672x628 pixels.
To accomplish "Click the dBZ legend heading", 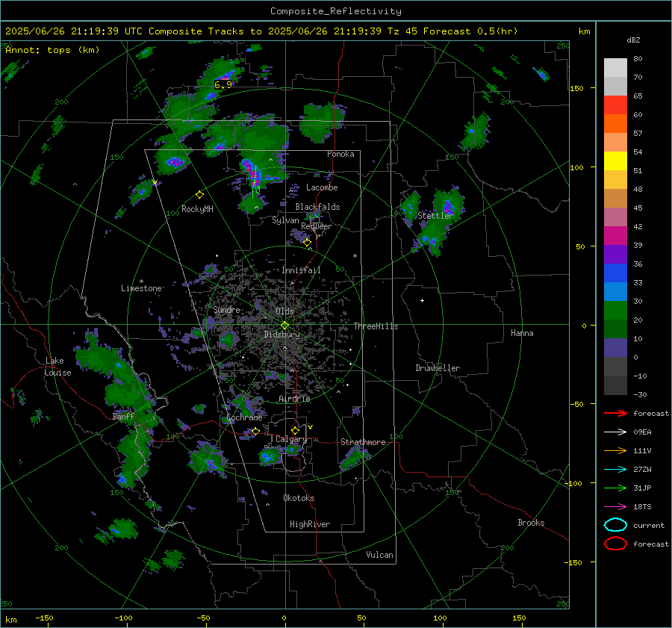I will coord(633,40).
